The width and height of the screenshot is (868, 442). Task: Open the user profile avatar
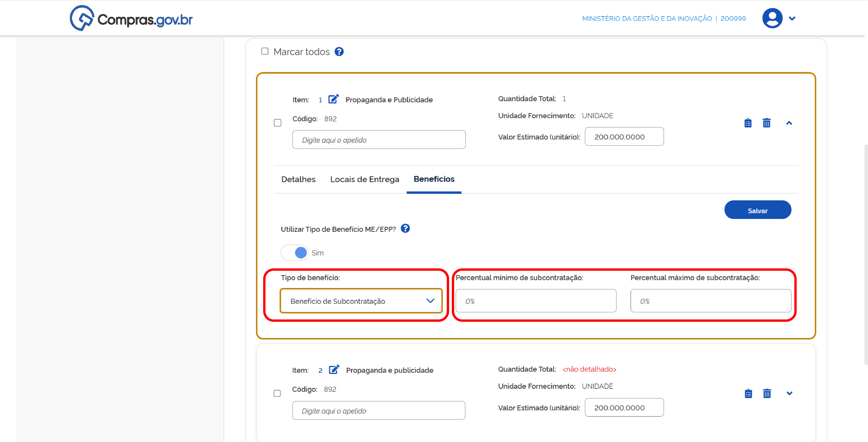(x=772, y=18)
